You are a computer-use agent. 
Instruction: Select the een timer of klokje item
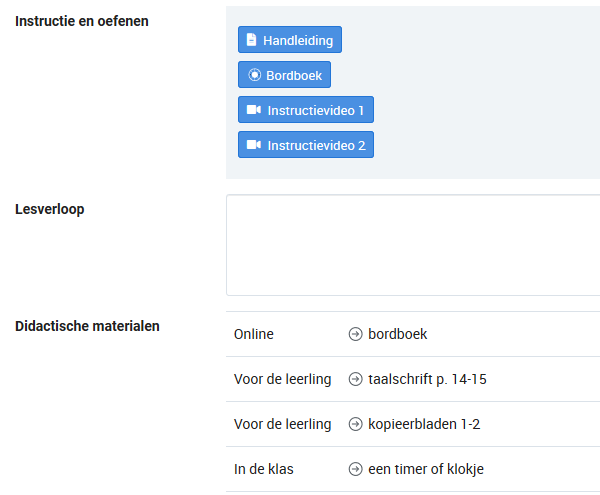(426, 469)
